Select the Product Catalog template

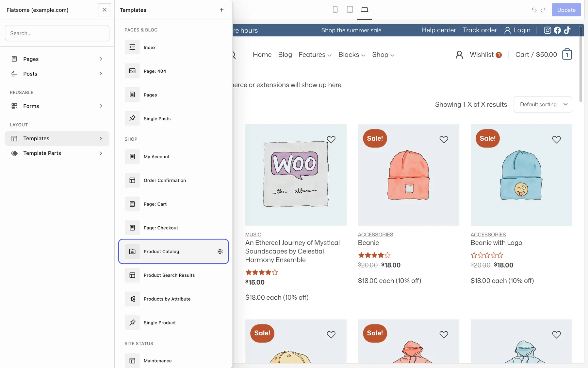click(173, 252)
